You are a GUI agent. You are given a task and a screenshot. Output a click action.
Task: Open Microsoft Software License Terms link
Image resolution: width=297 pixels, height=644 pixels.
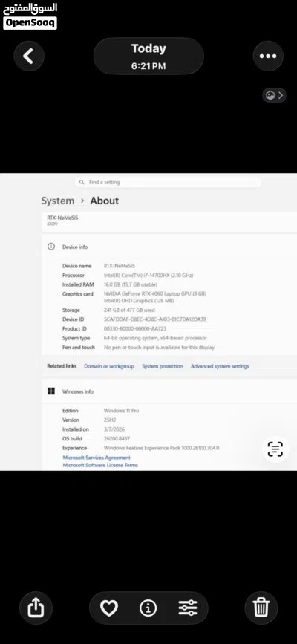pos(100,465)
